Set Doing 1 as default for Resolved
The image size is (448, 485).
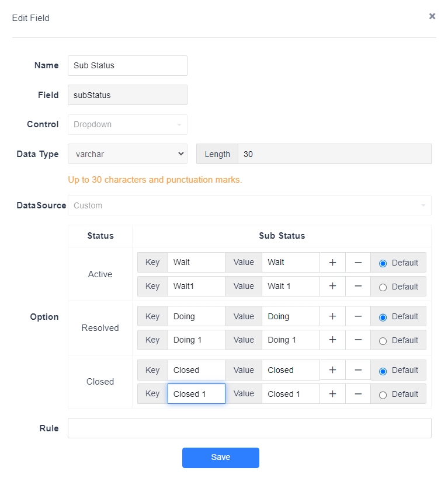383,341
